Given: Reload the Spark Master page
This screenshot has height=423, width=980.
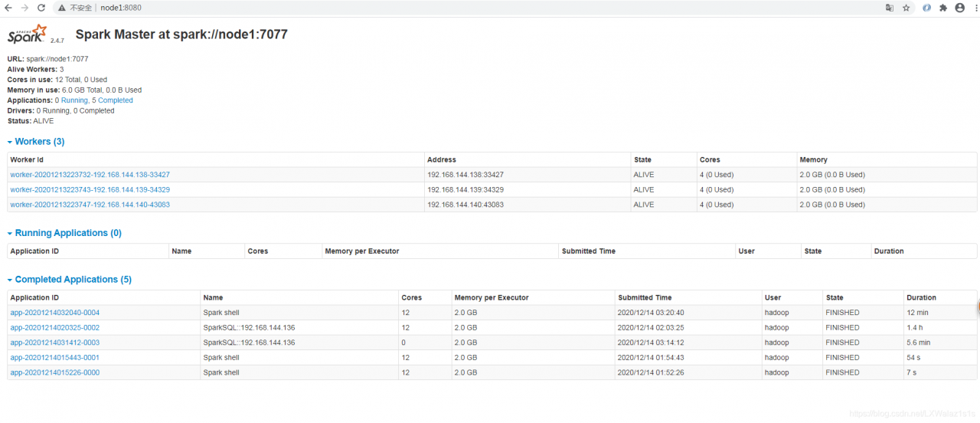Looking at the screenshot, I should click(41, 8).
